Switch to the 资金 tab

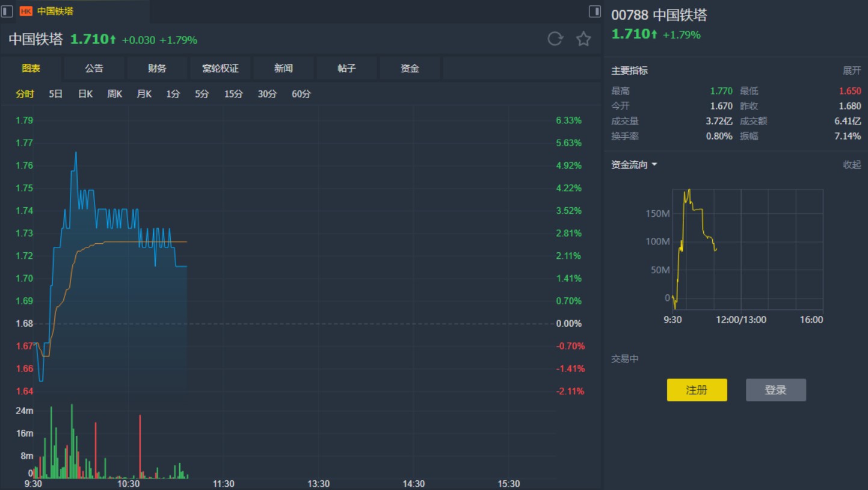tap(410, 69)
